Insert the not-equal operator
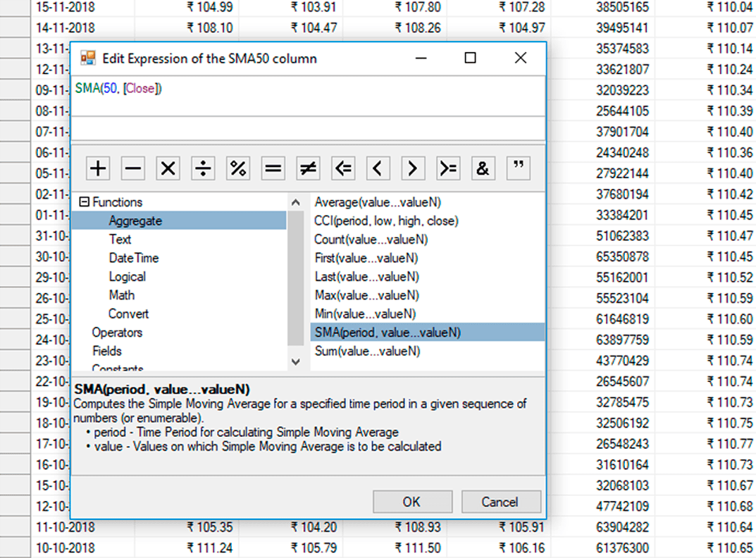The image size is (756, 558). point(308,168)
